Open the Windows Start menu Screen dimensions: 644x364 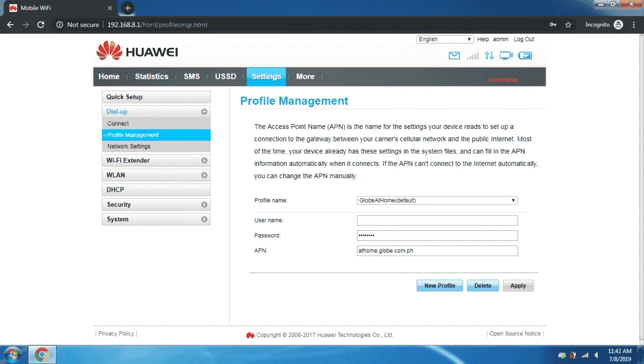pos(12,355)
